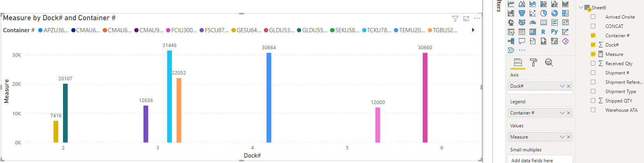Click the blue 30664 bar
644x163 pixels.
coord(269,97)
